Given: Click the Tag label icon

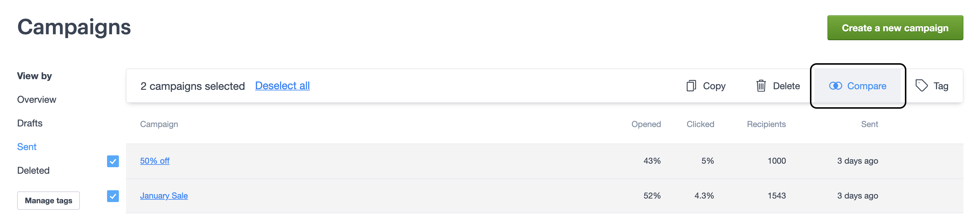Looking at the screenshot, I should click(x=921, y=85).
